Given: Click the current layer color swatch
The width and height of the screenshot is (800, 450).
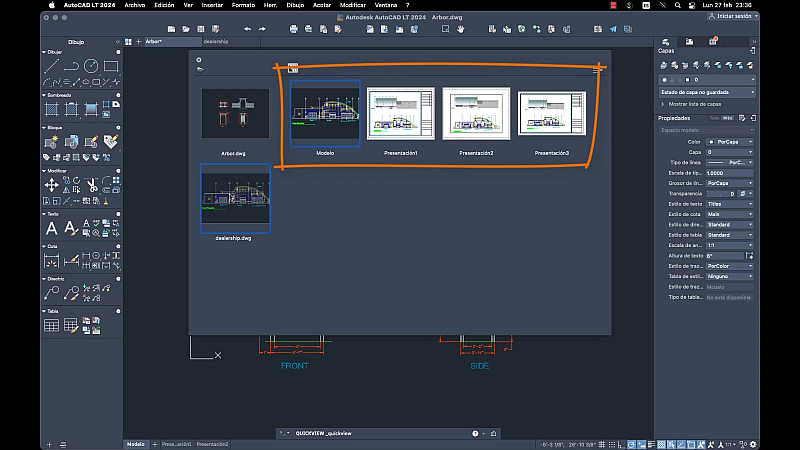Looking at the screenshot, I should (687, 80).
